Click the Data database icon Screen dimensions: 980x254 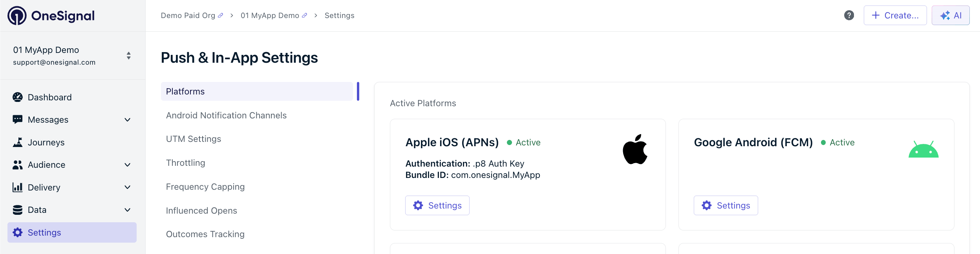point(18,210)
